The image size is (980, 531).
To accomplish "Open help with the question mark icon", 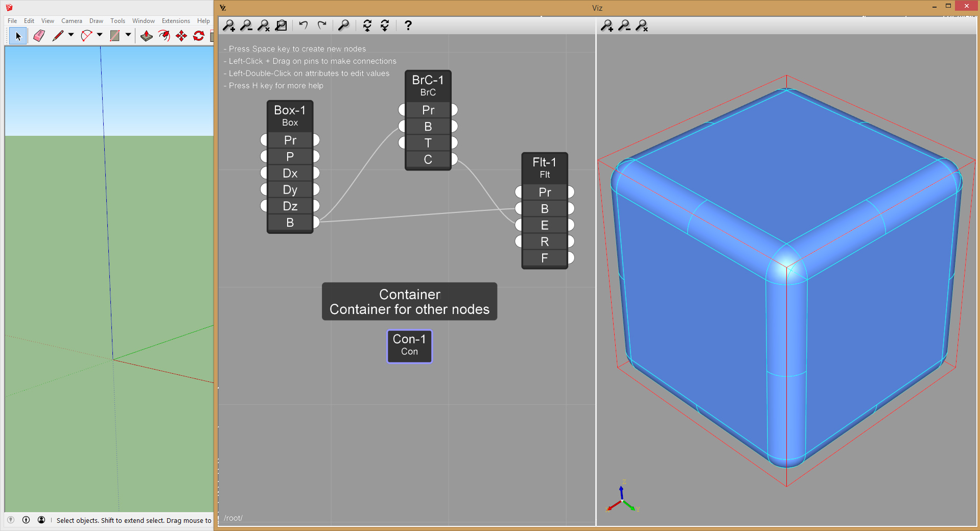I will 408,26.
